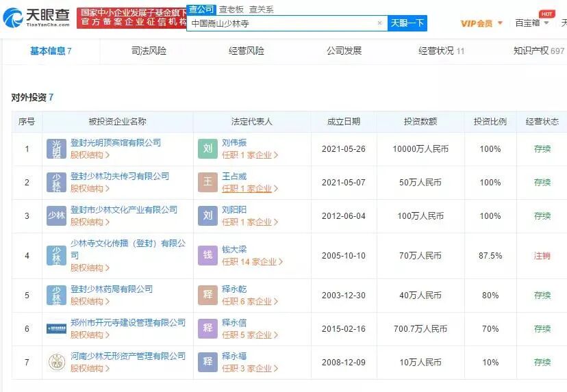Open logo of 登封少林药局有限公司

tap(56, 295)
